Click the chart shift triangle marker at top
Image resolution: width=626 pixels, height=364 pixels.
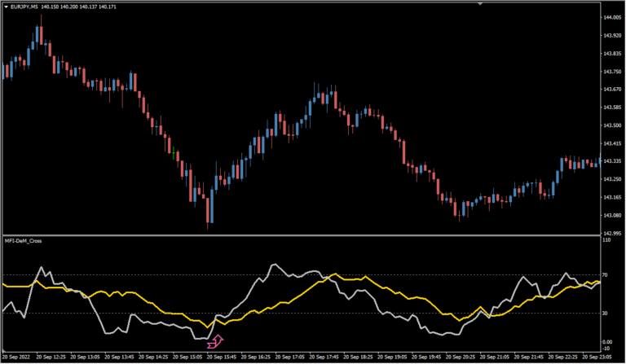click(481, 4)
